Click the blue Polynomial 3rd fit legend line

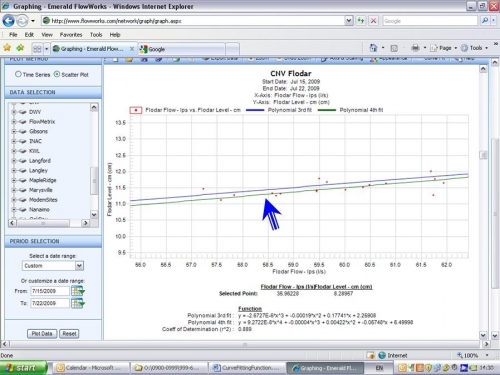coord(255,110)
